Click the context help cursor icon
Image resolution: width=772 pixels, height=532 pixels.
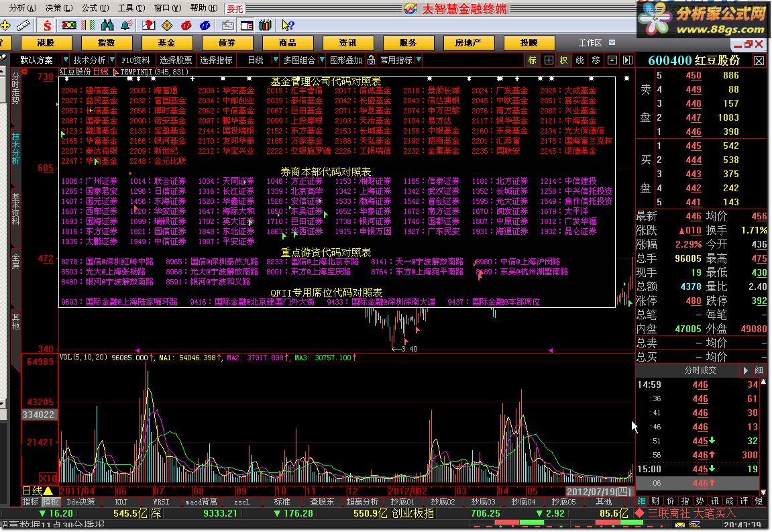pyautogui.click(x=288, y=25)
